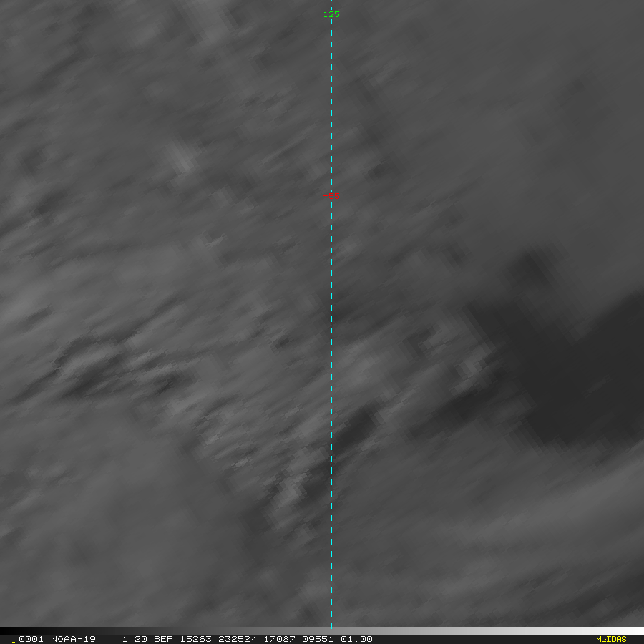
Task: Select the 15263 Julian day value
Action: tap(196, 639)
